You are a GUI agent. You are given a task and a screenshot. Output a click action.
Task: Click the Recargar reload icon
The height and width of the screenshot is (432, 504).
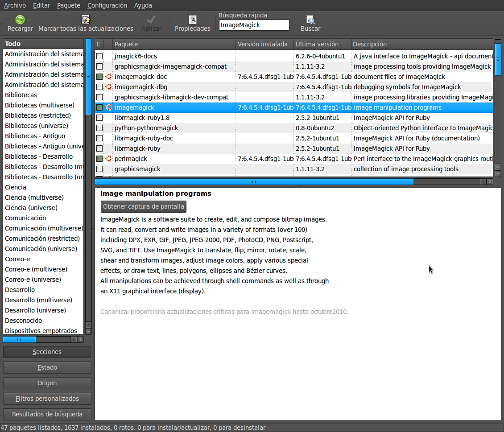tap(20, 20)
